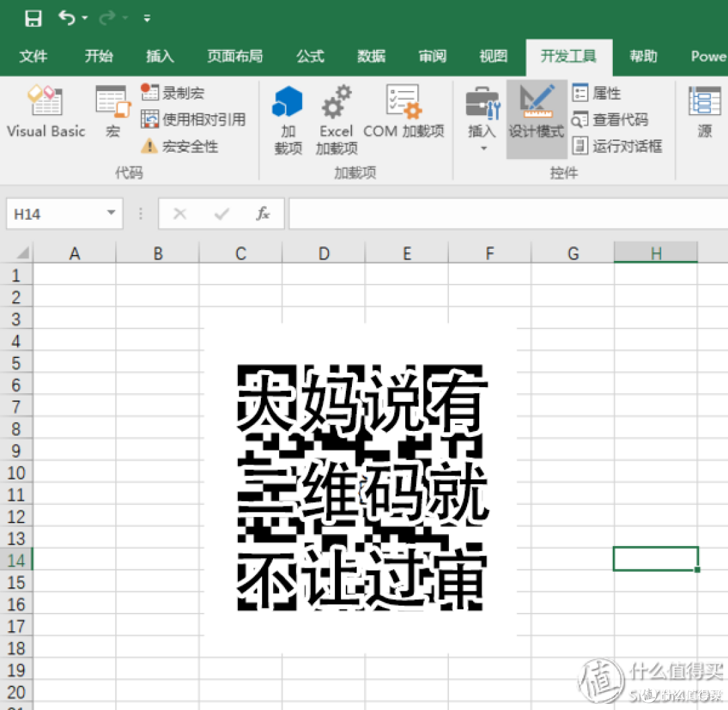Select row 5 header
Viewport: 728px width, 710px height.
(16, 363)
